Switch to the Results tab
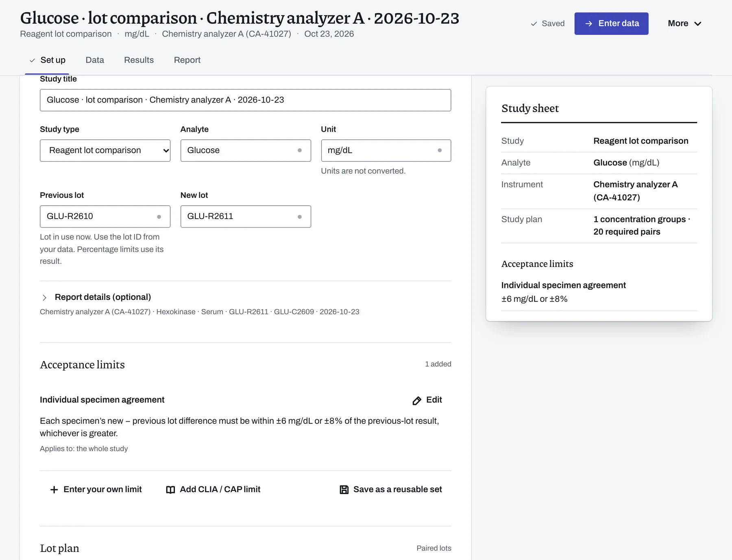The image size is (732, 560). 139,60
